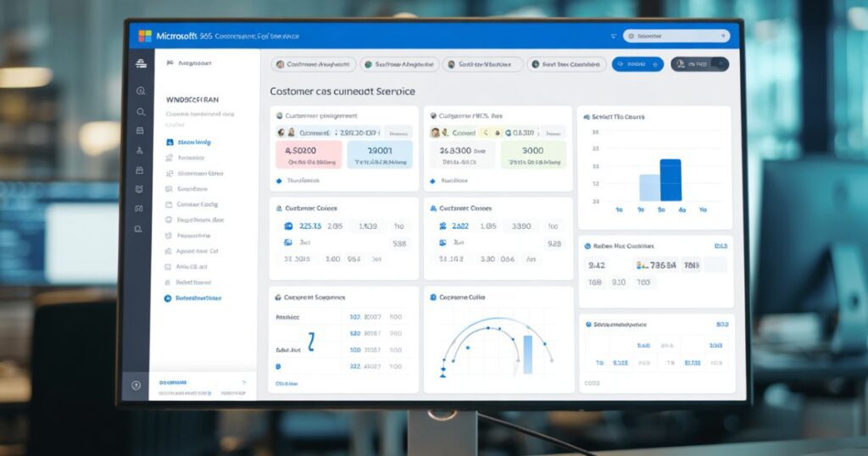Image resolution: width=868 pixels, height=456 pixels.
Task: Follow the blue link at the 9.42 card's right
Action: point(721,246)
